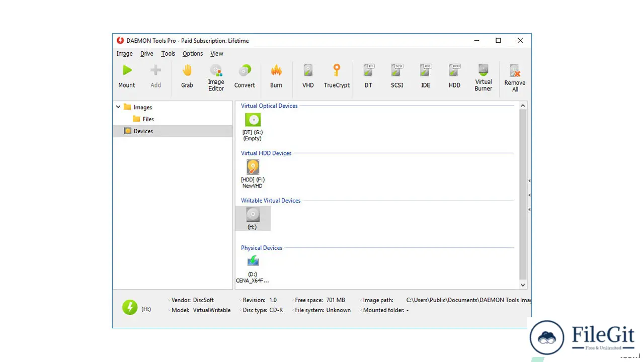Add a Virtual Burner device
The width and height of the screenshot is (644, 362).
coord(484,70)
